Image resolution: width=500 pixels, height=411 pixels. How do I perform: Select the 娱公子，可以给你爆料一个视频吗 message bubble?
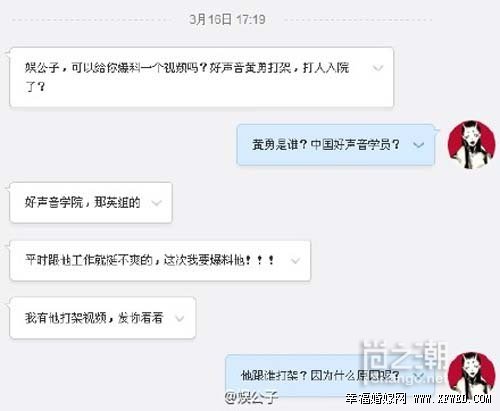point(202,77)
